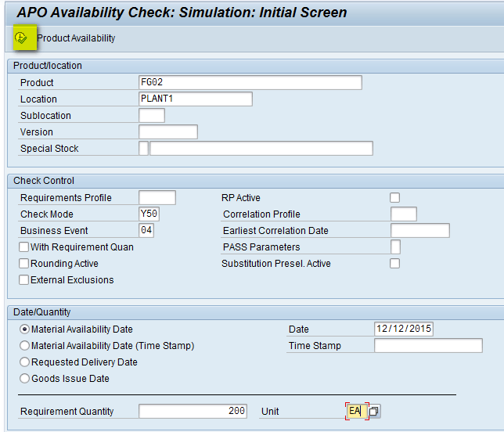This screenshot has height=432, width=504.
Task: Click the Check Mode field Y50
Action: pos(149,214)
